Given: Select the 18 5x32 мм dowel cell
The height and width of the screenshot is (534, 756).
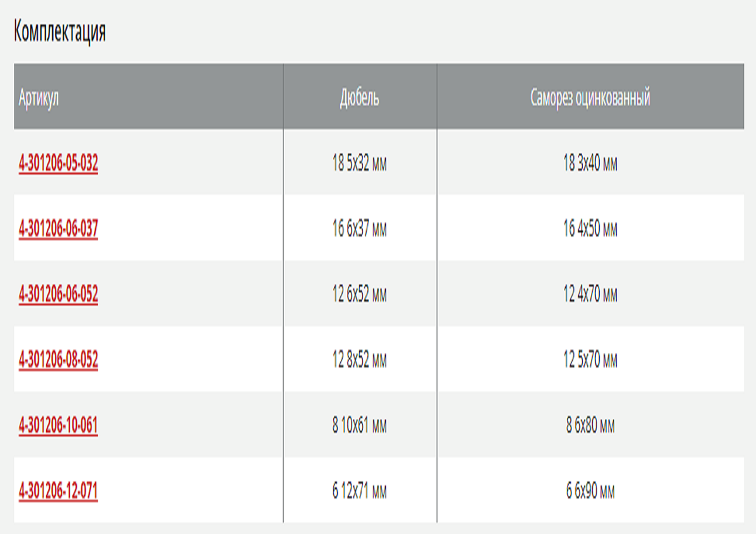Looking at the screenshot, I should [x=360, y=164].
